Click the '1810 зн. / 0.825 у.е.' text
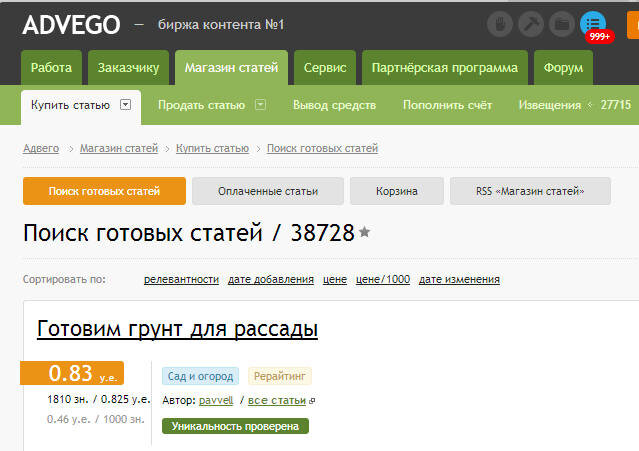639x451 pixels. pyautogui.click(x=99, y=399)
